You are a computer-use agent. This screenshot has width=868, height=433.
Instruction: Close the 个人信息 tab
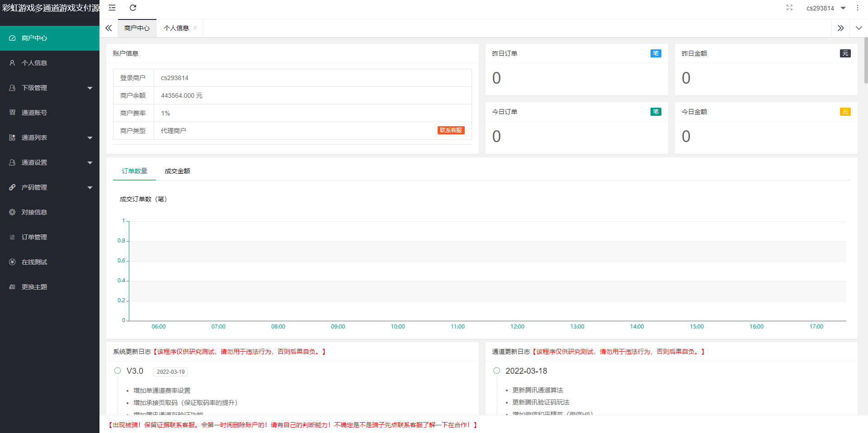[195, 28]
